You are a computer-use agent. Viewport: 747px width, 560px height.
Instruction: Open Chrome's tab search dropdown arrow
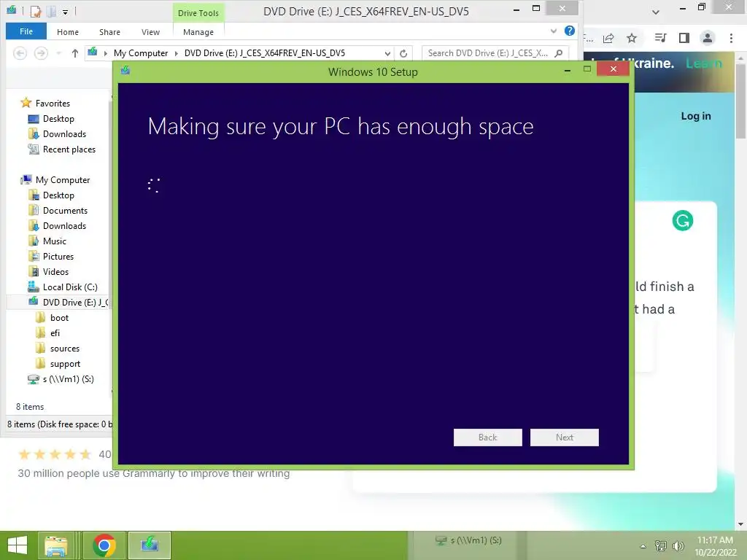pyautogui.click(x=656, y=12)
